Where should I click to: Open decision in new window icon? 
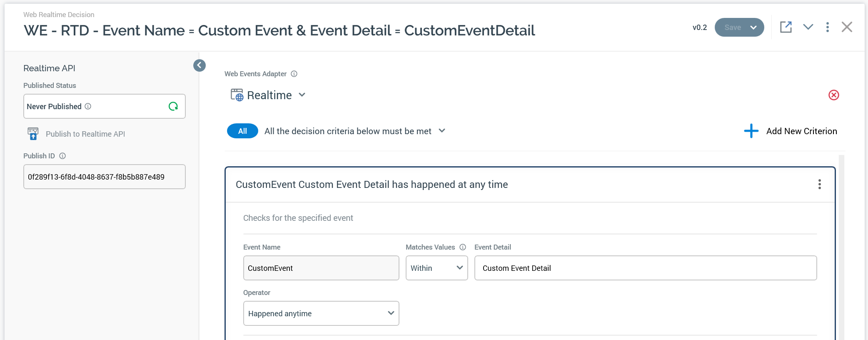coord(786,27)
